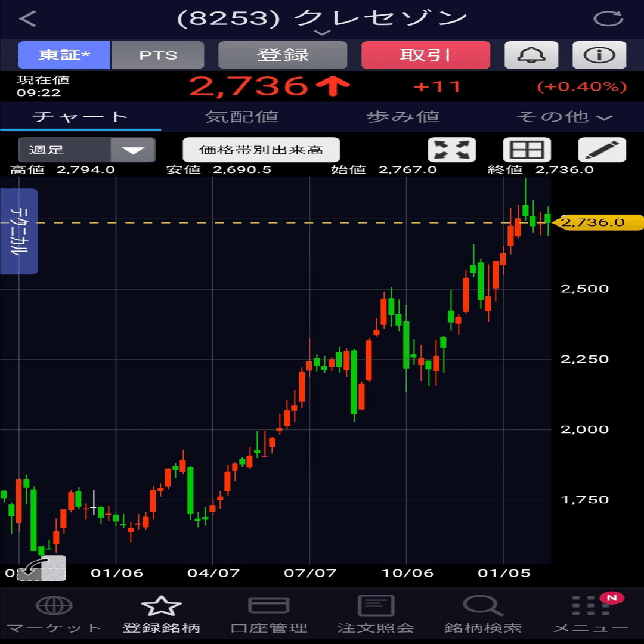The width and height of the screenshot is (644, 644).
Task: Open the price alert bell
Action: click(531, 55)
